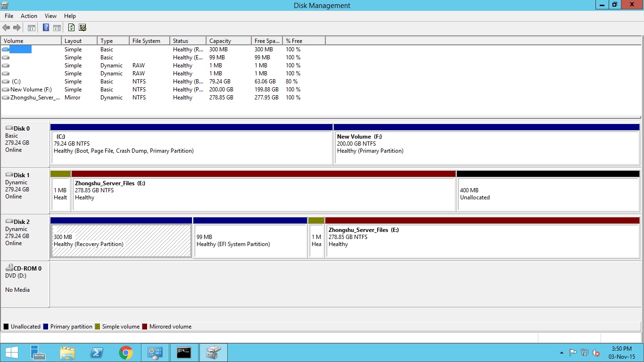Click the muted speaker tray icon

click(x=596, y=353)
